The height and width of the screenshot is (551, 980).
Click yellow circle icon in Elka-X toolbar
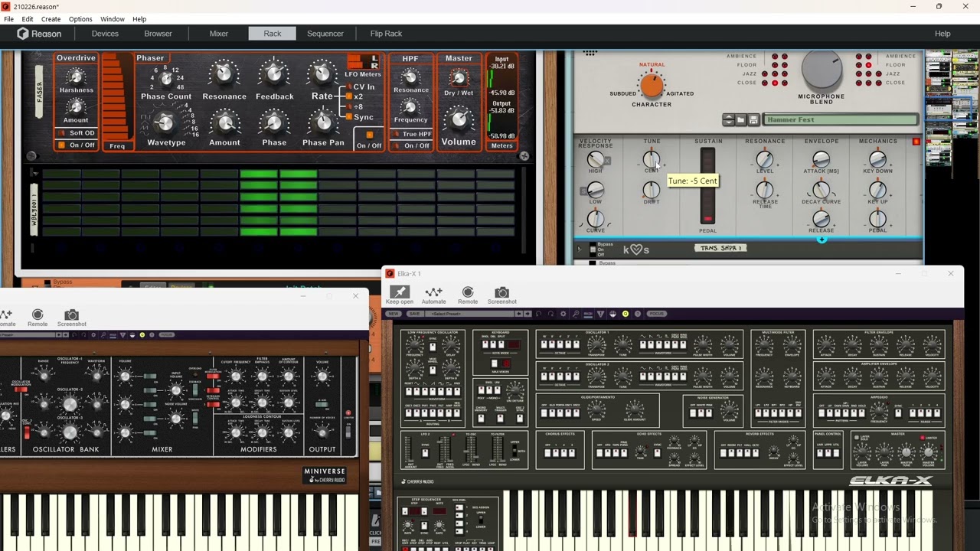click(x=625, y=314)
